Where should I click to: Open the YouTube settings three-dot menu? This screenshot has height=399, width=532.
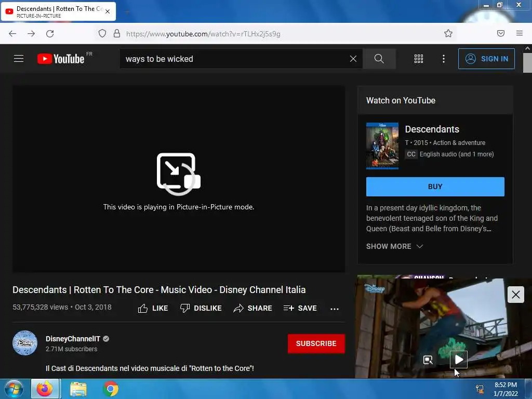click(x=444, y=59)
